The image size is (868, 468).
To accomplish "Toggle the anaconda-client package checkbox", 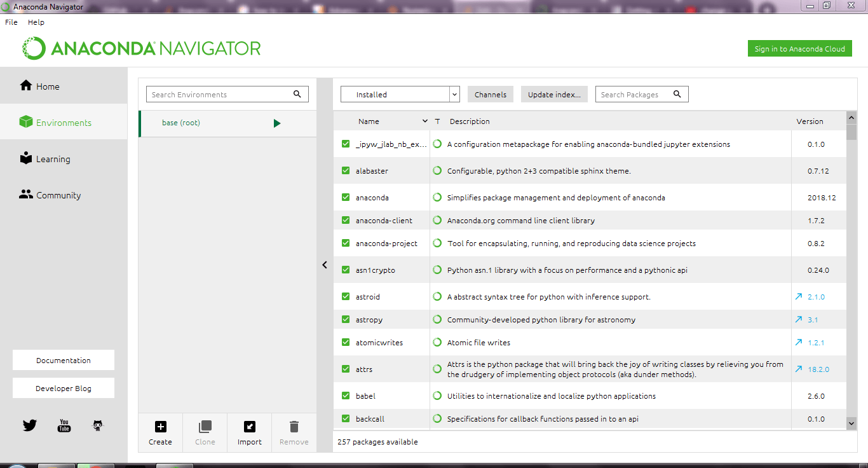I will (x=346, y=221).
